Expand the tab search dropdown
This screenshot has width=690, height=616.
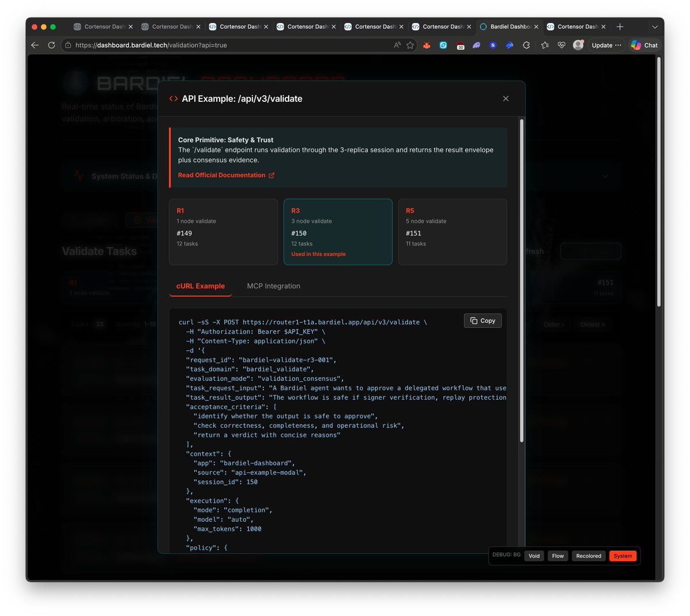click(x=654, y=26)
